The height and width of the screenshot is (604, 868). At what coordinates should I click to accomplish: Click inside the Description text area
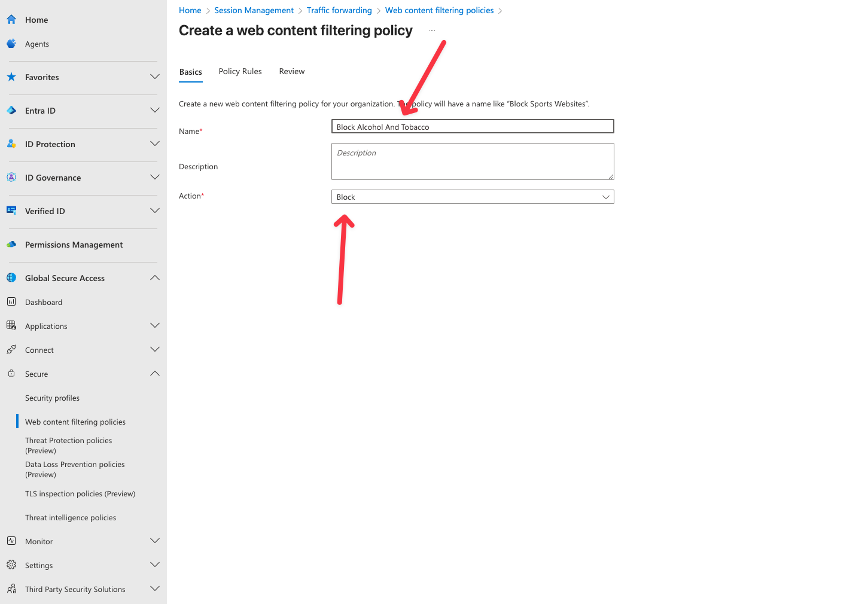pyautogui.click(x=472, y=161)
